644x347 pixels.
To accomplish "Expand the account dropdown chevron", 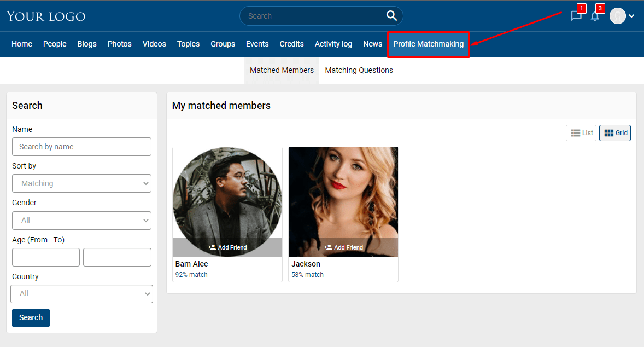I will point(630,16).
